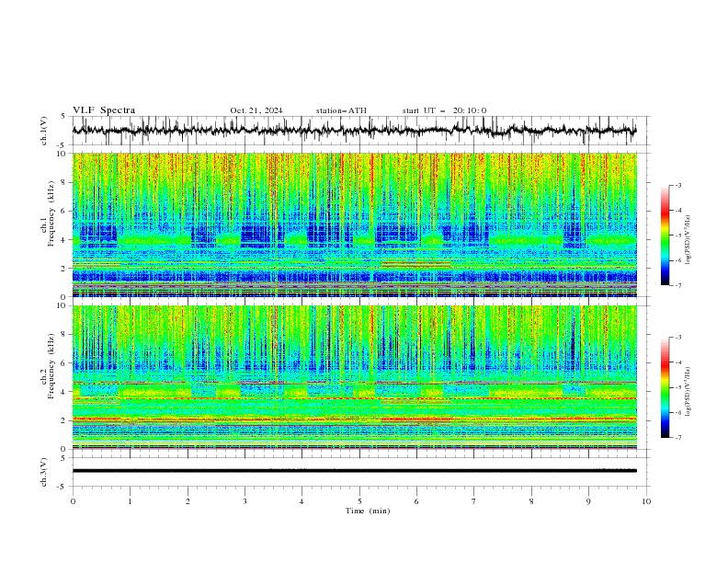Click the date 'Oct. 21, 2024'
Viewport: 728px width, 563px height.
coord(256,110)
